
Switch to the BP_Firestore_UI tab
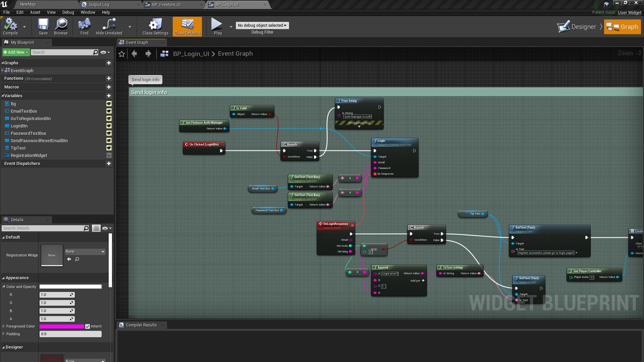click(x=166, y=4)
